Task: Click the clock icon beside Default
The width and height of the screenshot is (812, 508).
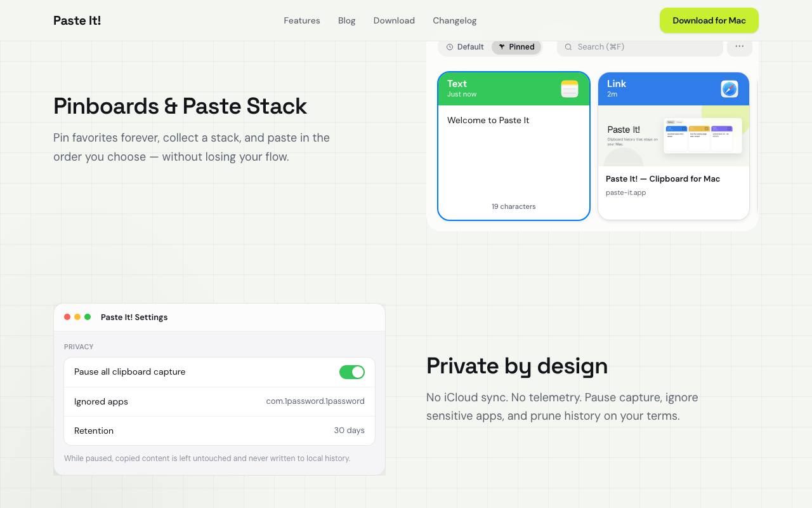Action: tap(450, 47)
